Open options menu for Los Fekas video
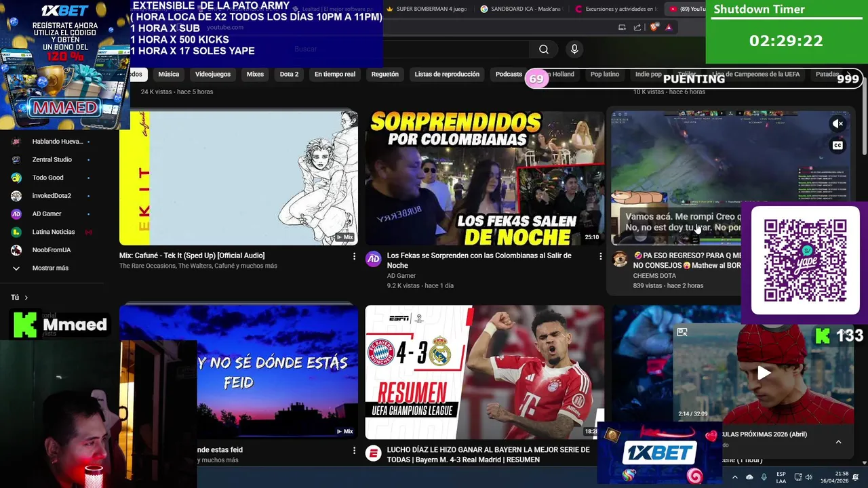This screenshot has height=488, width=868. [x=600, y=256]
